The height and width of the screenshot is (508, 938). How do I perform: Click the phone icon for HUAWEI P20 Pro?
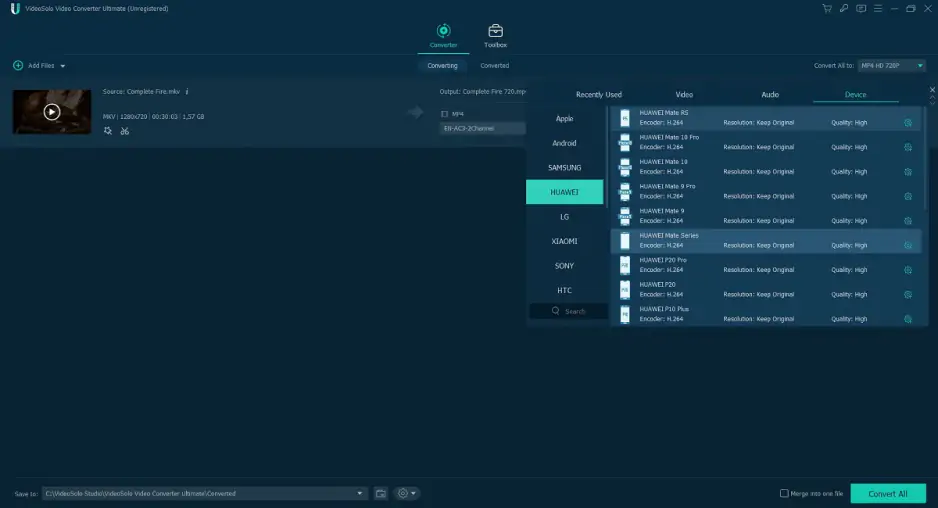[625, 265]
